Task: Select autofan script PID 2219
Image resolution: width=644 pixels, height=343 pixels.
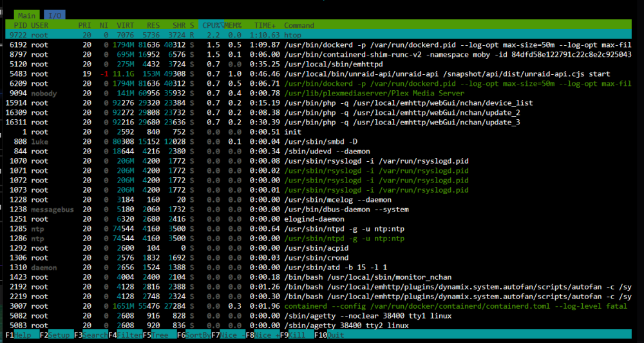Action: pos(318,297)
